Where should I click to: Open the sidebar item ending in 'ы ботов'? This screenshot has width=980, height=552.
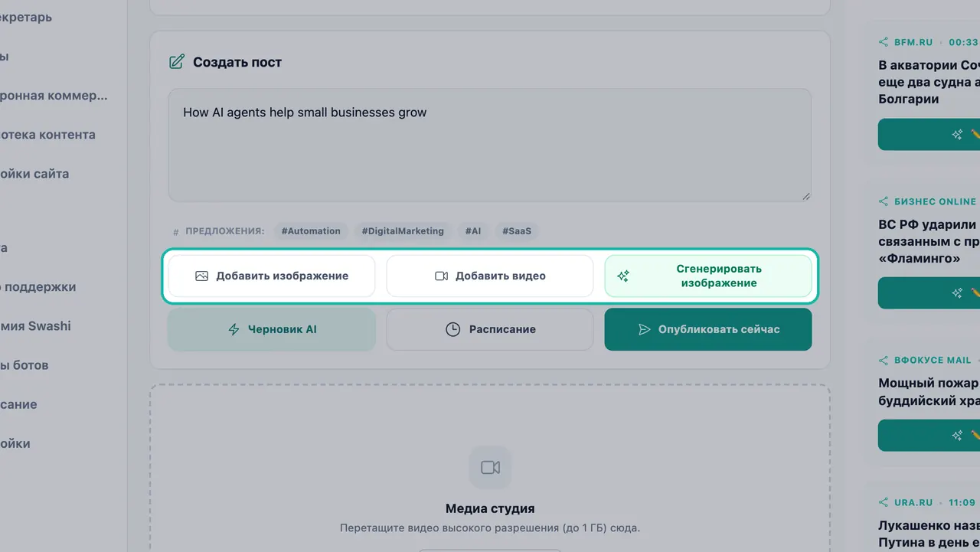(24, 365)
